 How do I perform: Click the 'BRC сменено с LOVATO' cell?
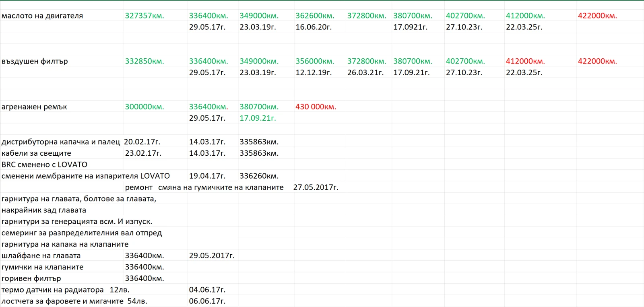(44, 165)
